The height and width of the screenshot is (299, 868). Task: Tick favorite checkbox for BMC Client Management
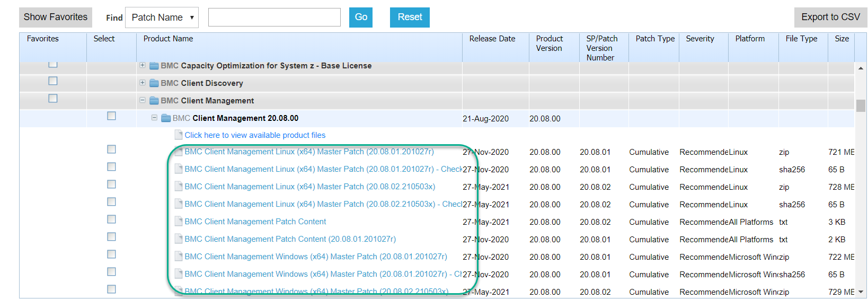point(53,99)
